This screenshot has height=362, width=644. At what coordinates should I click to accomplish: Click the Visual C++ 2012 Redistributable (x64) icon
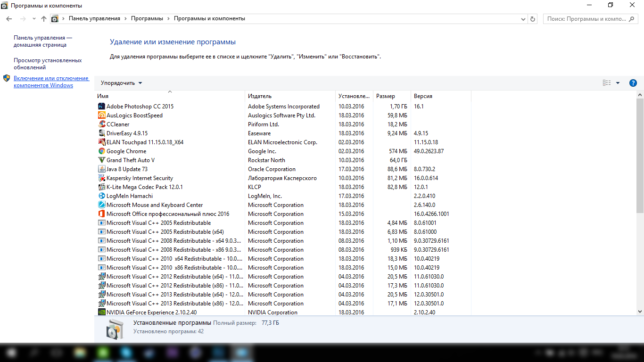(101, 277)
